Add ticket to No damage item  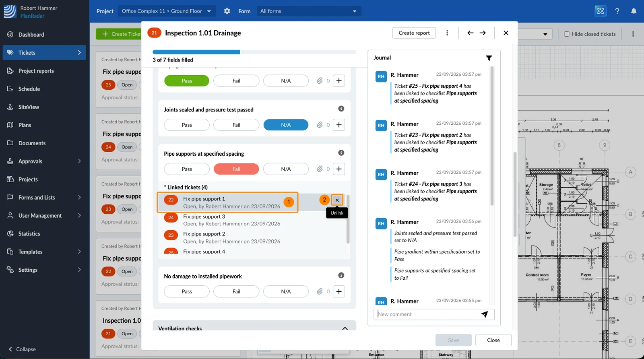(339, 291)
